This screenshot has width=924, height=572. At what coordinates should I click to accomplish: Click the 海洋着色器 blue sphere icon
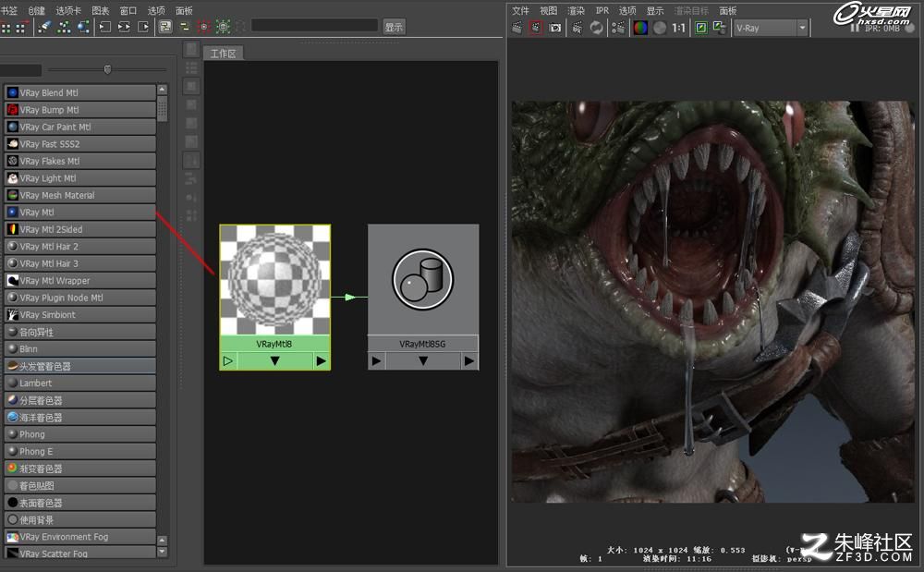[x=12, y=417]
